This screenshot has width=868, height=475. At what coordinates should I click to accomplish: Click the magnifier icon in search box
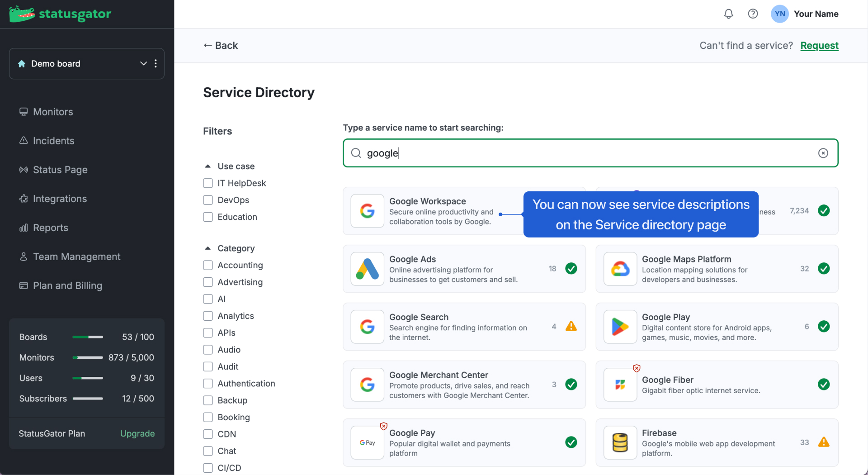tap(356, 153)
